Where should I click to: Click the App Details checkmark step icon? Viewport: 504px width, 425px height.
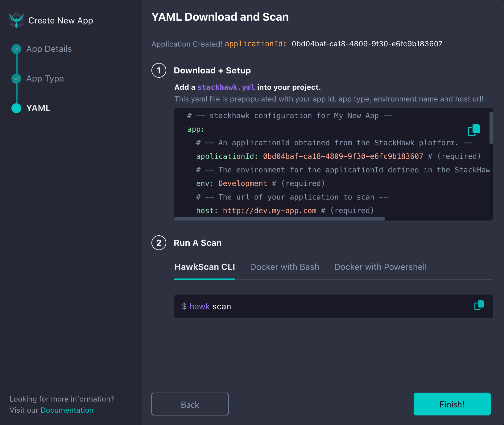tap(16, 49)
